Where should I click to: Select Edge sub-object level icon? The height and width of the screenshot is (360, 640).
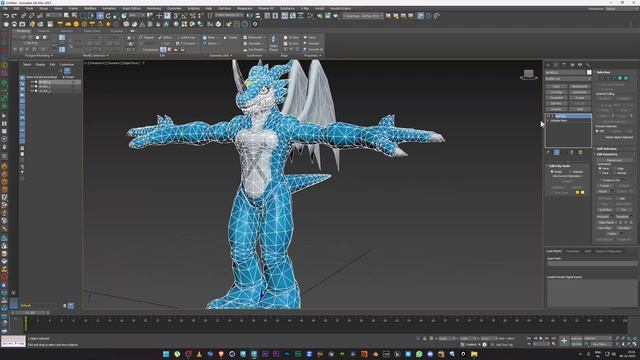(x=607, y=78)
